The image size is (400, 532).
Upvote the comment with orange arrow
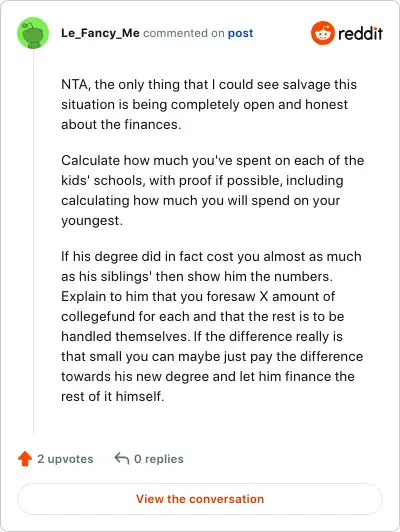pos(25,459)
